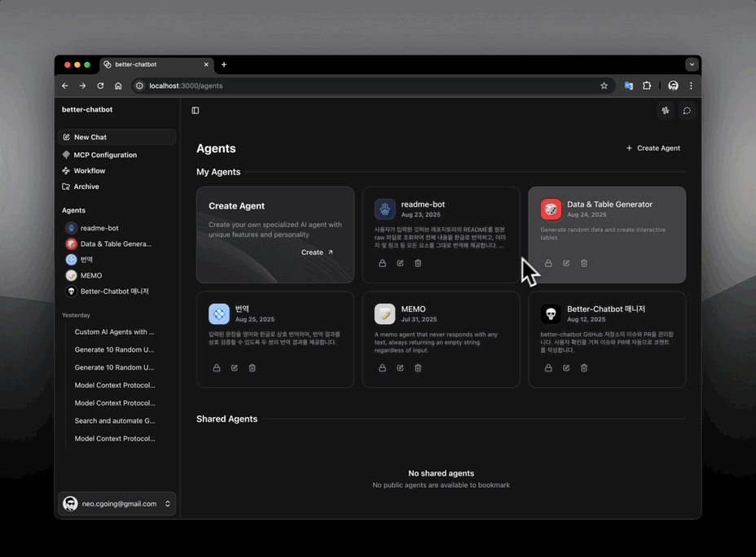Click the temporary chat icon top right

pos(687,111)
